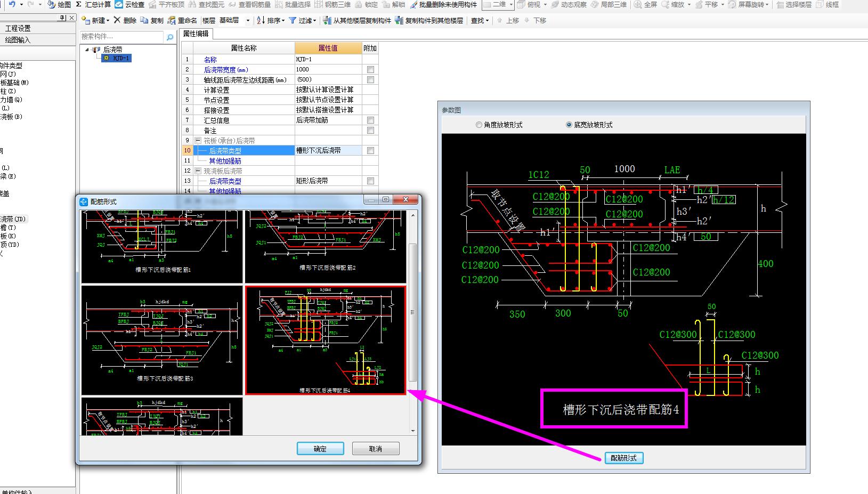Pin the left navigation panel
868x494 pixels.
tap(63, 18)
